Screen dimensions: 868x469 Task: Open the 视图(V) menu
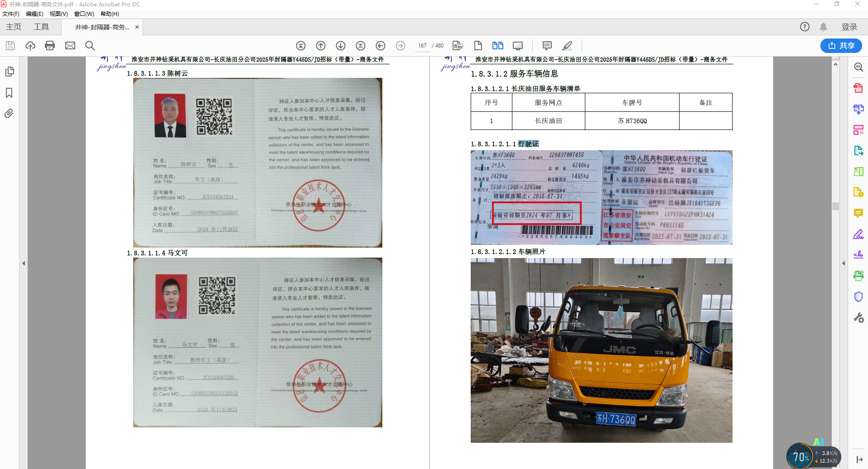(x=59, y=14)
